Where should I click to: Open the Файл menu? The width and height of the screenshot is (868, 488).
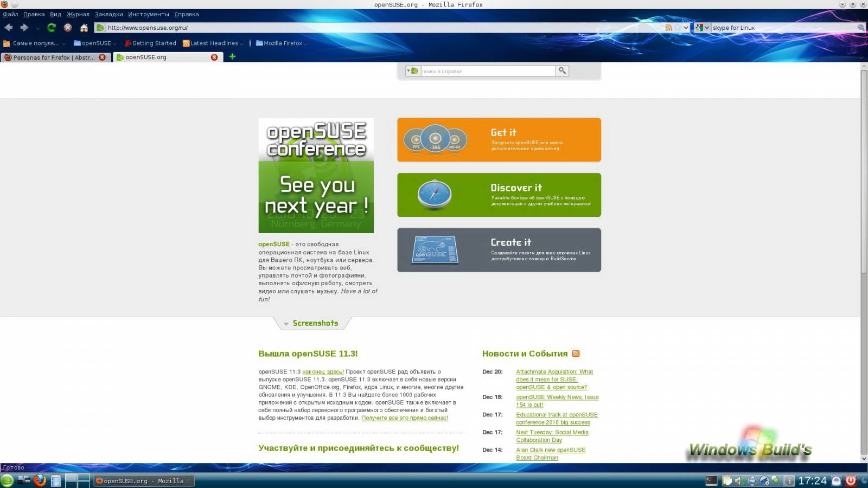point(10,14)
